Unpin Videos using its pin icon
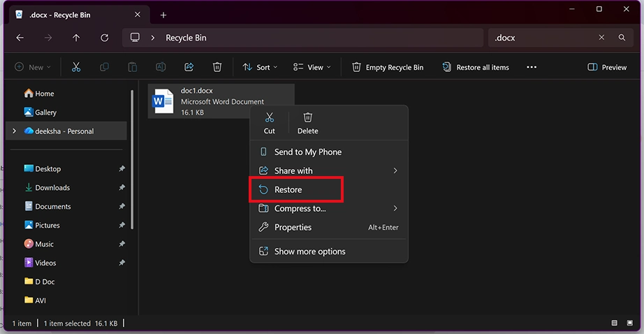 (122, 263)
